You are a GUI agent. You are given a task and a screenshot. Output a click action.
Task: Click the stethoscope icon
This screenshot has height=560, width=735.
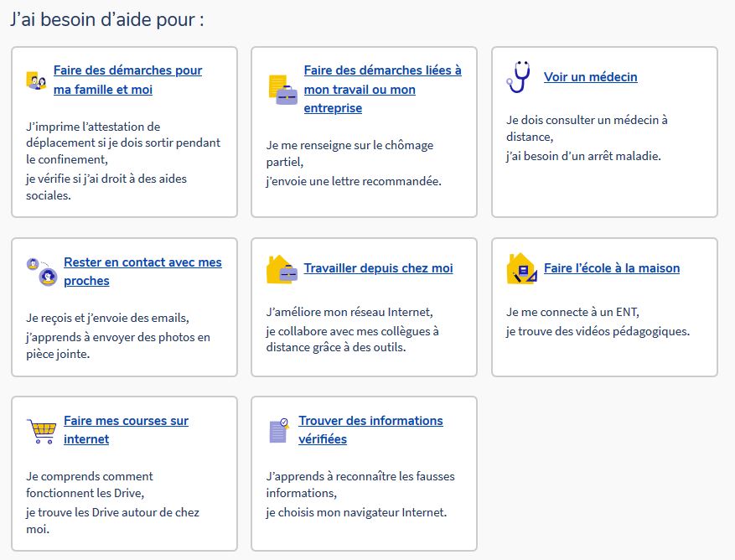[x=519, y=77]
